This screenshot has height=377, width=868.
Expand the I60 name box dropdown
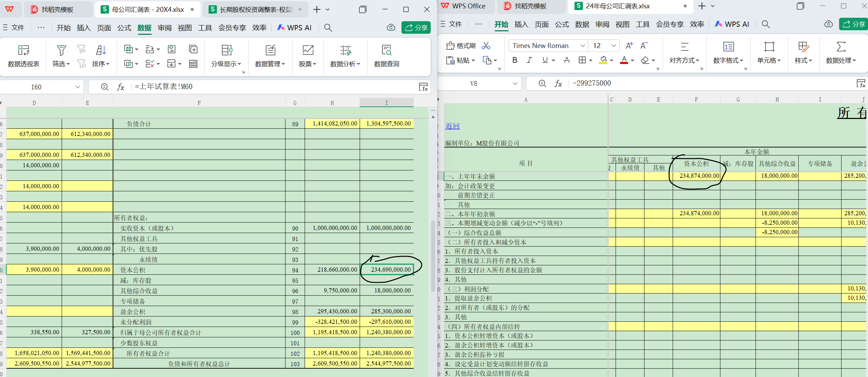(77, 87)
